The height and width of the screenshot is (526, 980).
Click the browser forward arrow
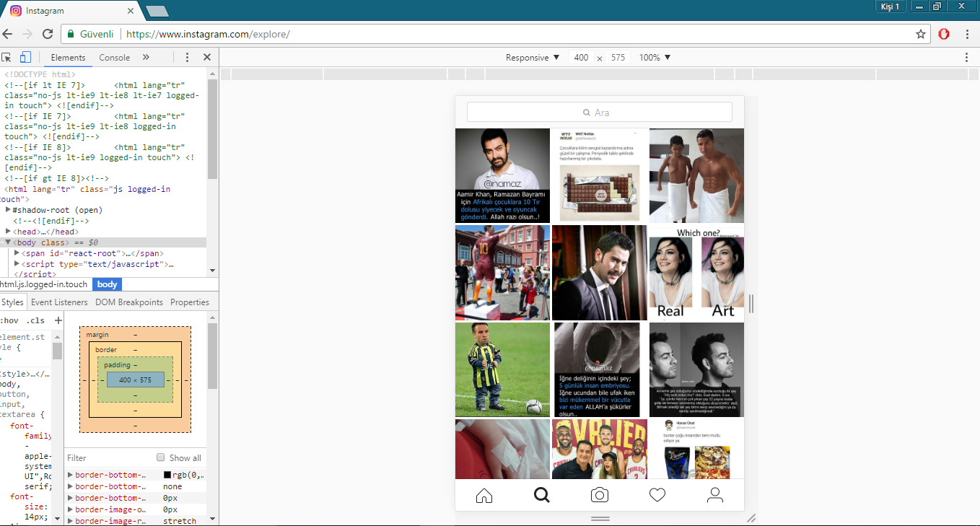pyautogui.click(x=27, y=34)
